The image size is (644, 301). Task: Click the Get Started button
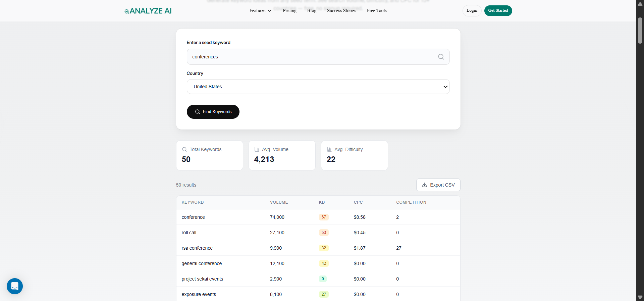498,11
